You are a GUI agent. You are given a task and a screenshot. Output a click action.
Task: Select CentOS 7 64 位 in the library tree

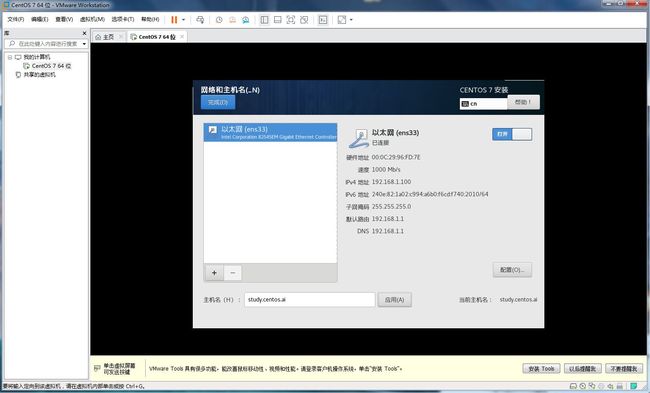tap(51, 66)
